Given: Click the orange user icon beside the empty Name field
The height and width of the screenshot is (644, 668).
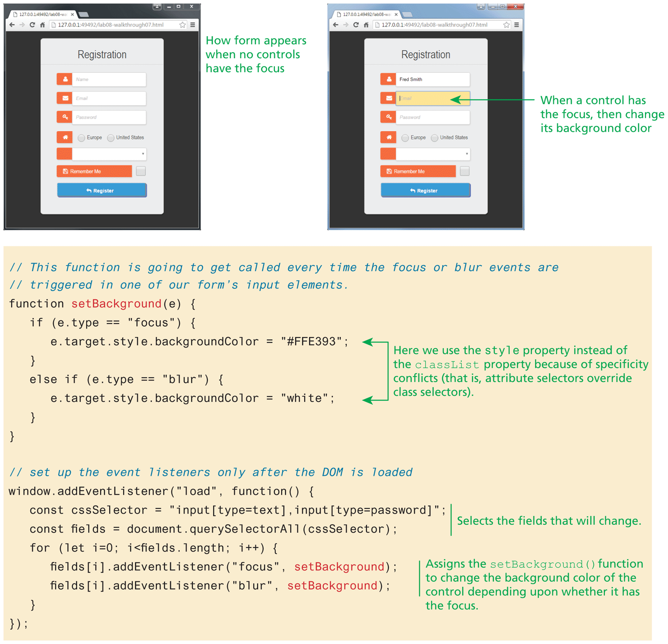Looking at the screenshot, I should 65,79.
